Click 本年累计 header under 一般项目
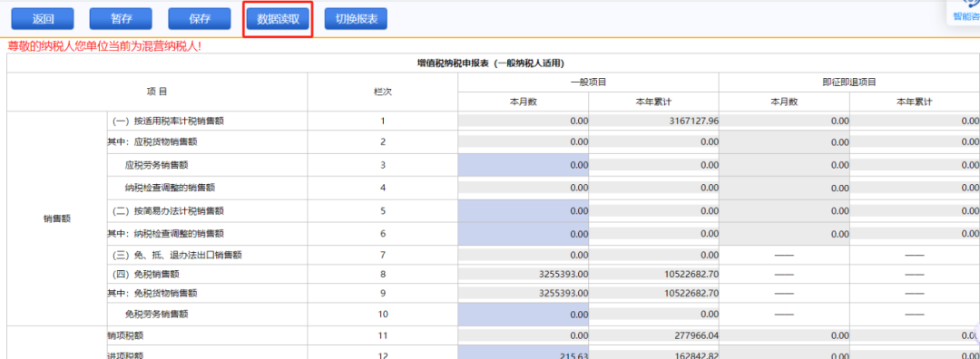The image size is (980, 359). pyautogui.click(x=653, y=102)
